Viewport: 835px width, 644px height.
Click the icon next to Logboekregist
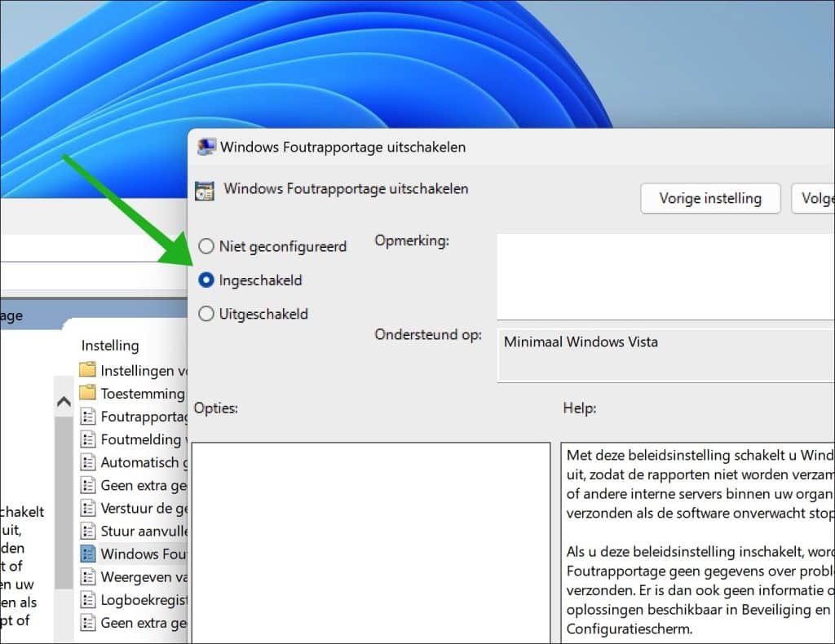click(x=88, y=600)
